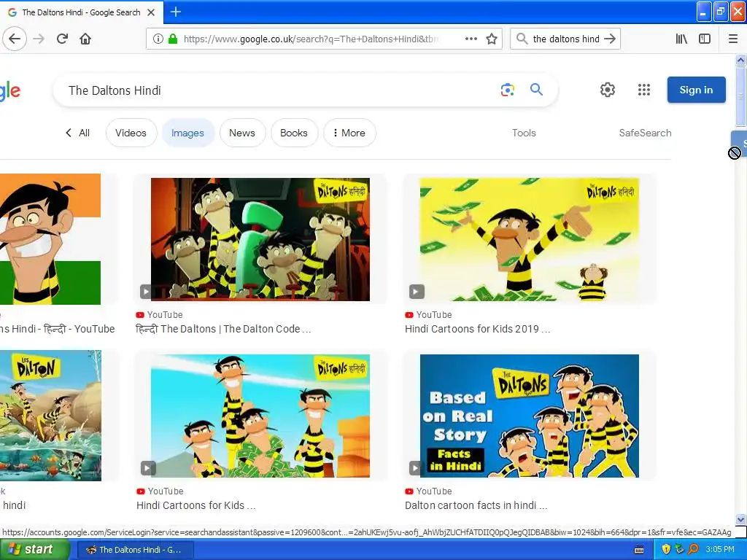Close The Daltons Hindi browser tab
The height and width of the screenshot is (560, 747).
click(x=151, y=12)
